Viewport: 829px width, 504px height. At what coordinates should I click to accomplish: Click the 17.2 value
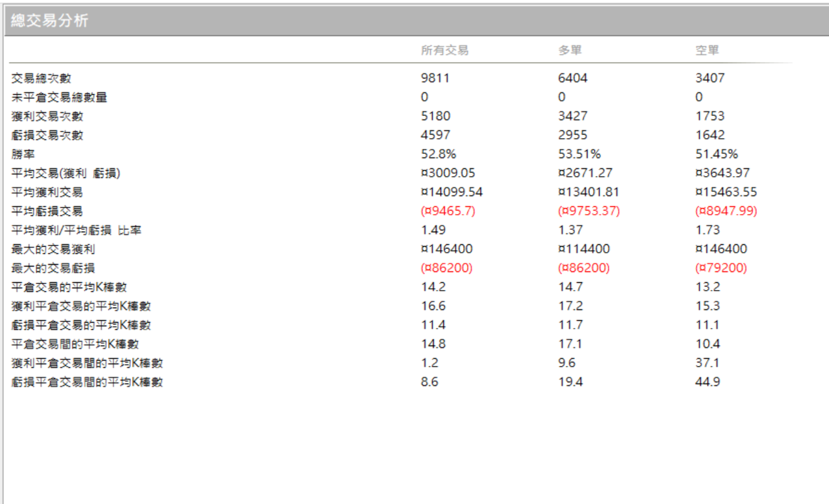pyautogui.click(x=570, y=306)
